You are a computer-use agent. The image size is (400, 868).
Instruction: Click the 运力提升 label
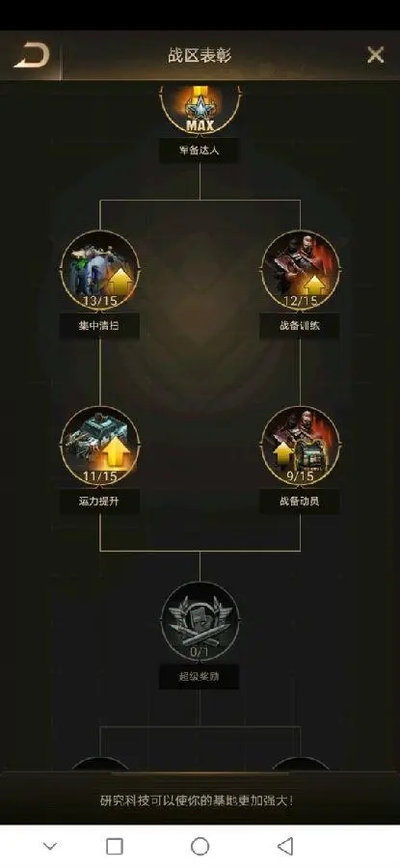click(x=99, y=502)
